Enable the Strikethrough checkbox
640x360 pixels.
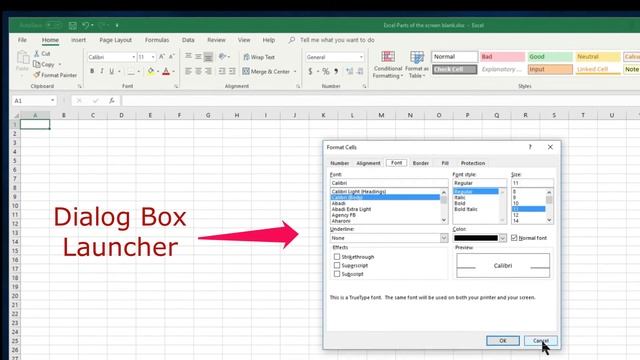[x=337, y=257]
